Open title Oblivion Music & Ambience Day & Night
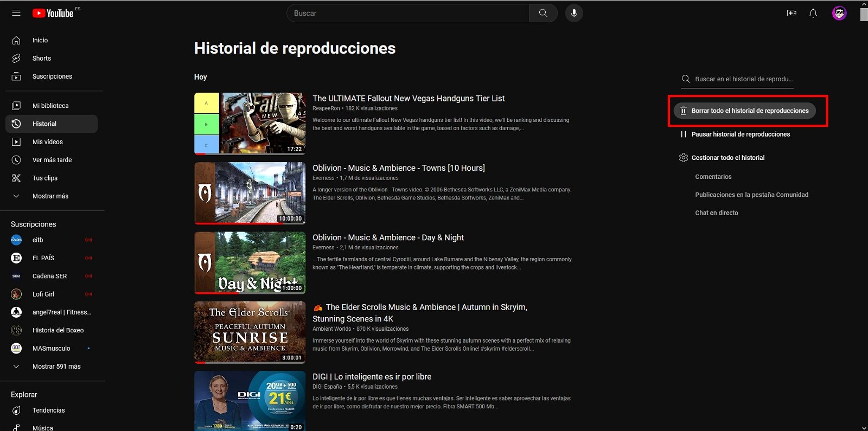 [x=388, y=237]
